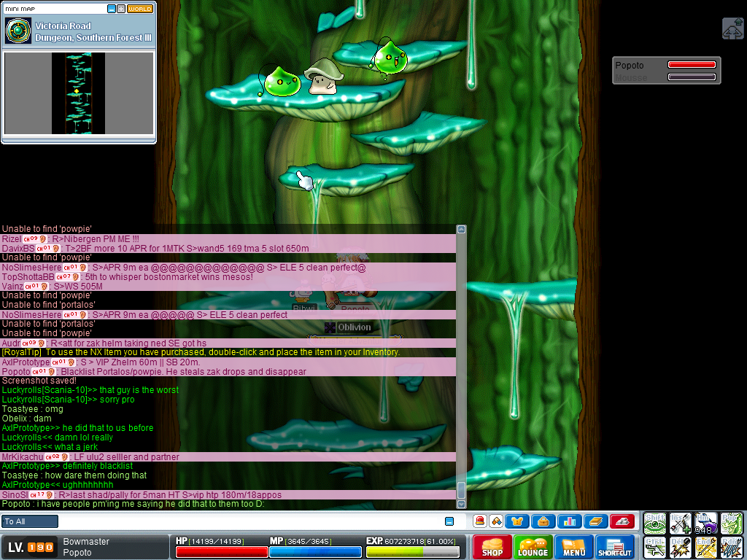Open the Cash Shop button
The height and width of the screenshot is (560, 747).
pyautogui.click(x=492, y=547)
